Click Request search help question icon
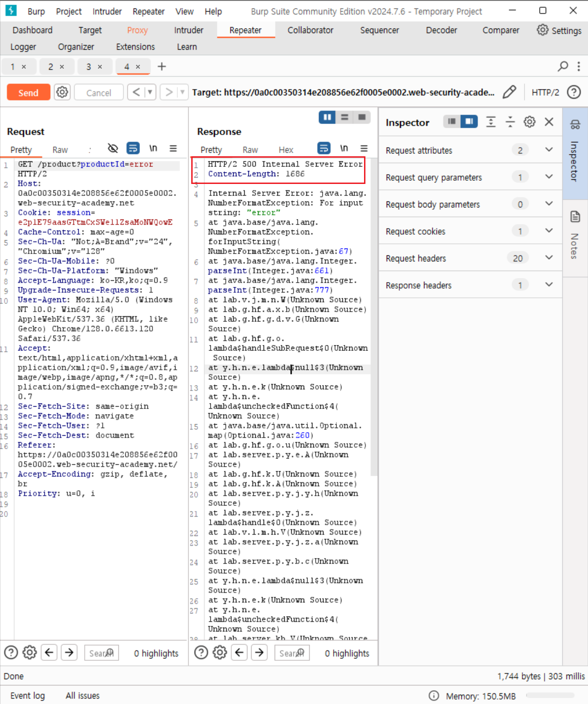588x704 pixels. [11, 652]
